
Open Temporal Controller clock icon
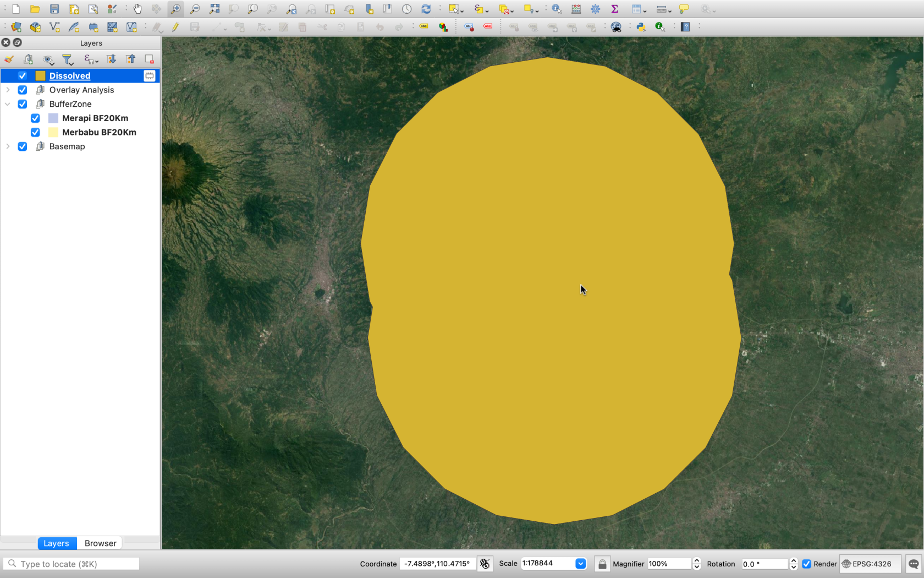click(x=406, y=9)
